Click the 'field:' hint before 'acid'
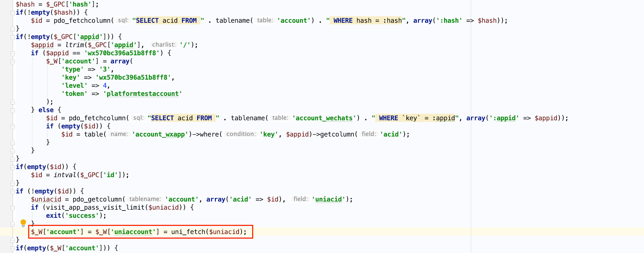644x253 pixels. 369,134
